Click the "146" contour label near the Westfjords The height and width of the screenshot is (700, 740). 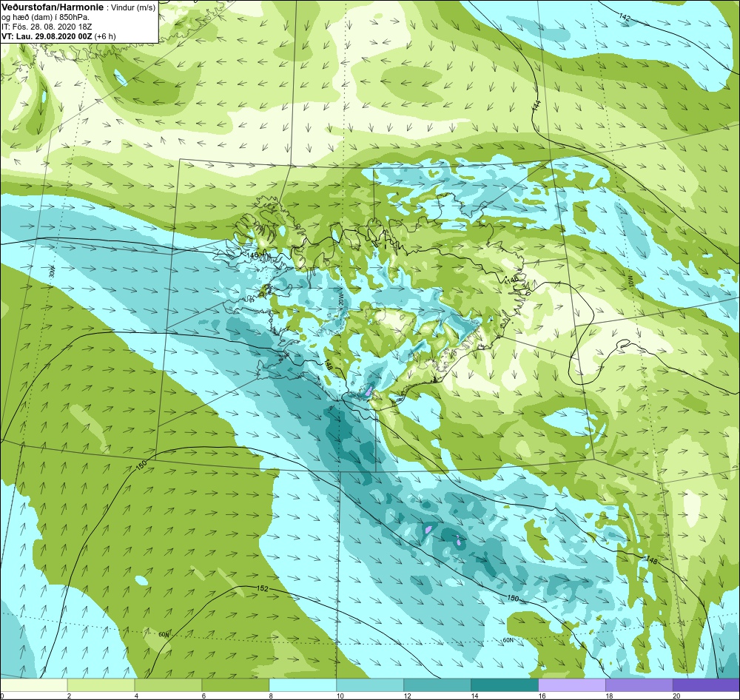[252, 255]
